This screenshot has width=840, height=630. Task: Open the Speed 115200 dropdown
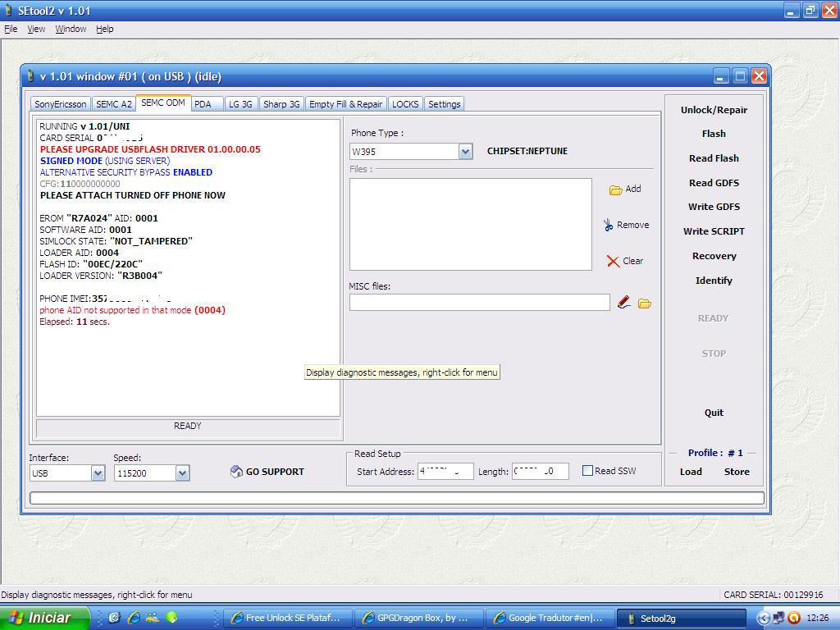click(182, 473)
